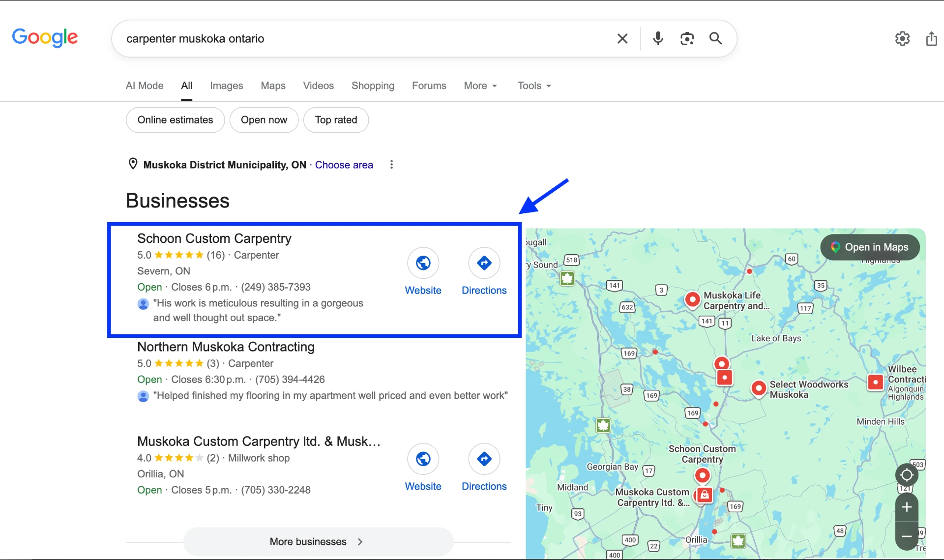This screenshot has width=944, height=560.
Task: Click Directions icon for Muskoka Custom Carpentry
Action: tap(484, 459)
